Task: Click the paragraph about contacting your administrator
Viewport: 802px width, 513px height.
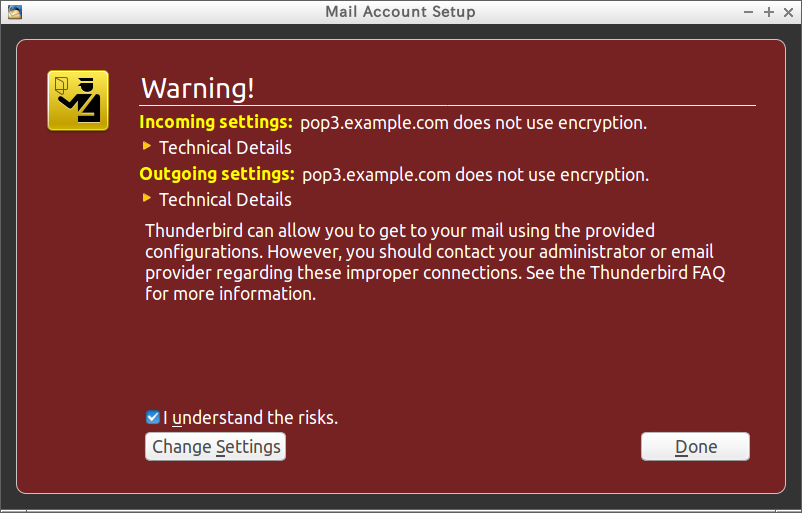Action: click(x=430, y=252)
